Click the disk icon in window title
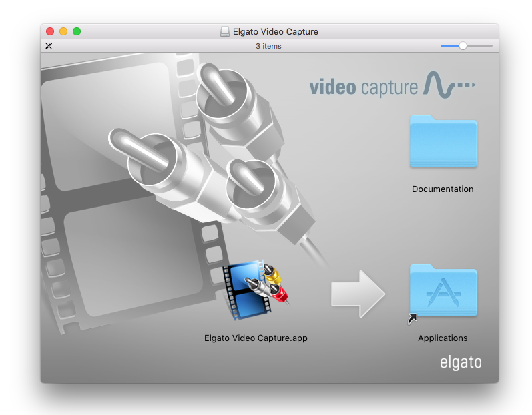 224,31
